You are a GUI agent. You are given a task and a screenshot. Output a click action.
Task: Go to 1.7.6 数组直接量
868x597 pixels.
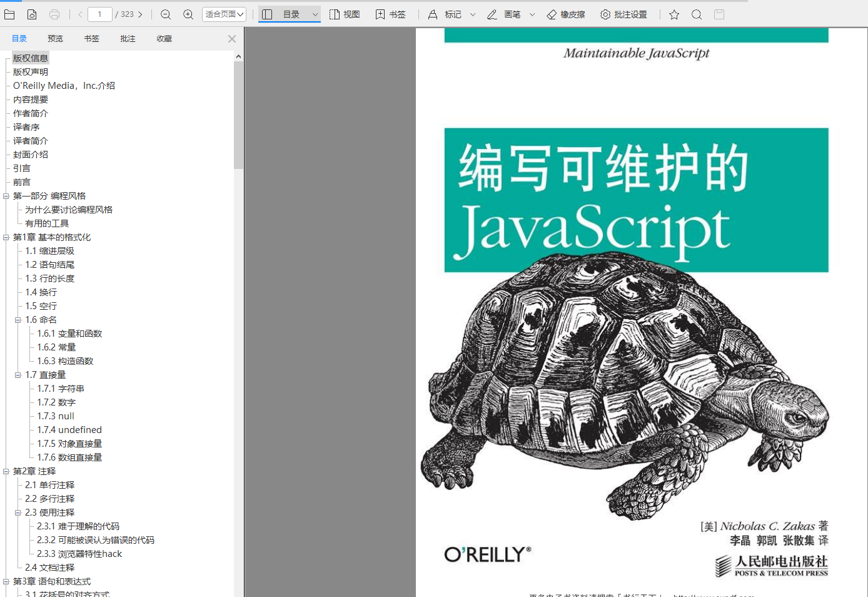click(69, 457)
